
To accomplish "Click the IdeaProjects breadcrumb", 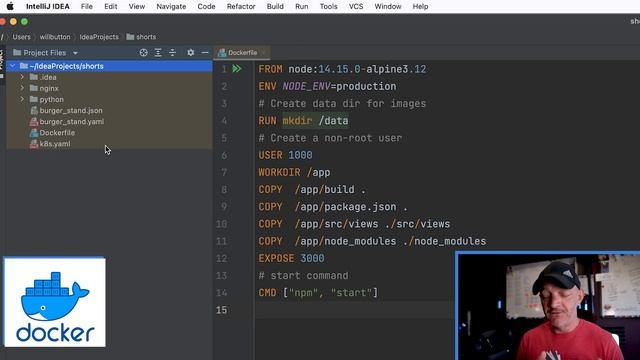I will (99, 37).
